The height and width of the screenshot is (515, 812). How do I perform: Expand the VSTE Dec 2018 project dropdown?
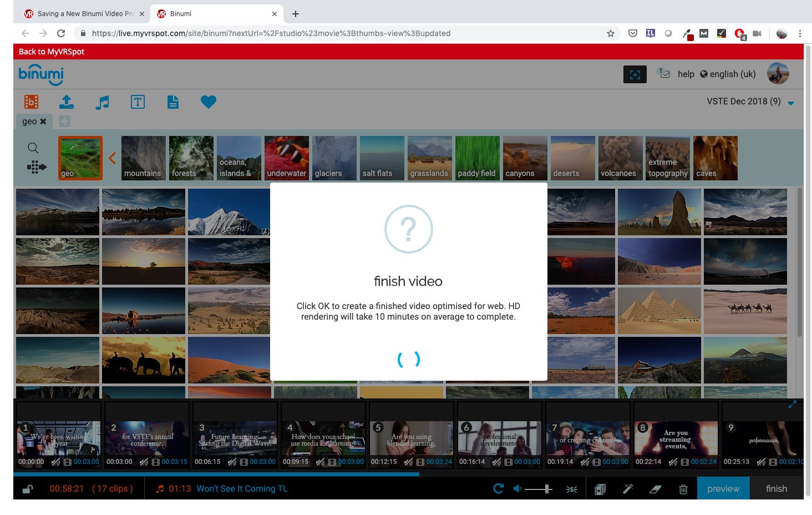tap(791, 103)
